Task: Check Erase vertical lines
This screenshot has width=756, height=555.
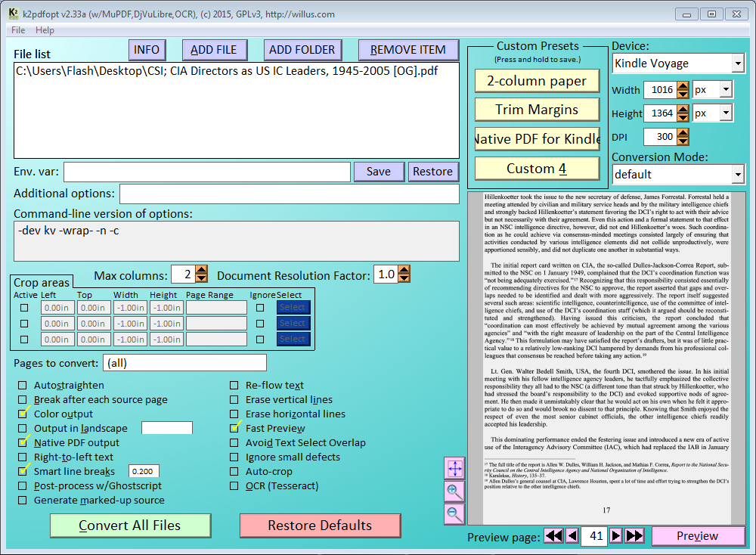Action: pos(234,400)
